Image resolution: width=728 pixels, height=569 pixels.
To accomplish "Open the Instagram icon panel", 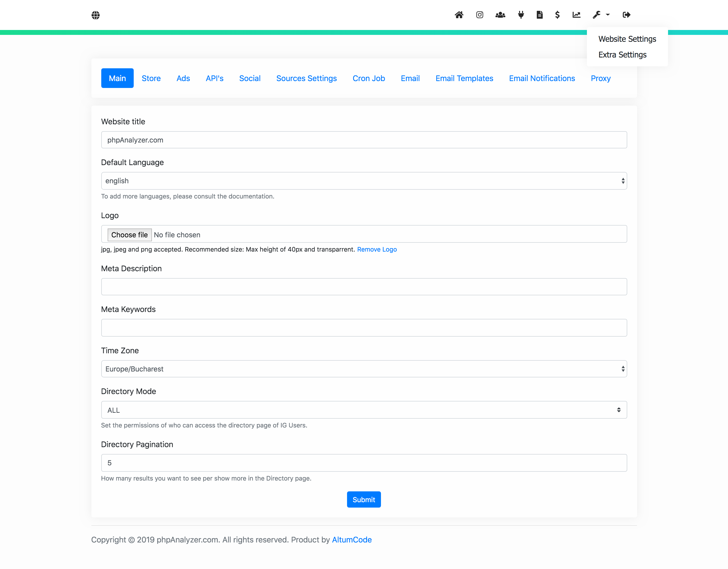I will pyautogui.click(x=480, y=15).
